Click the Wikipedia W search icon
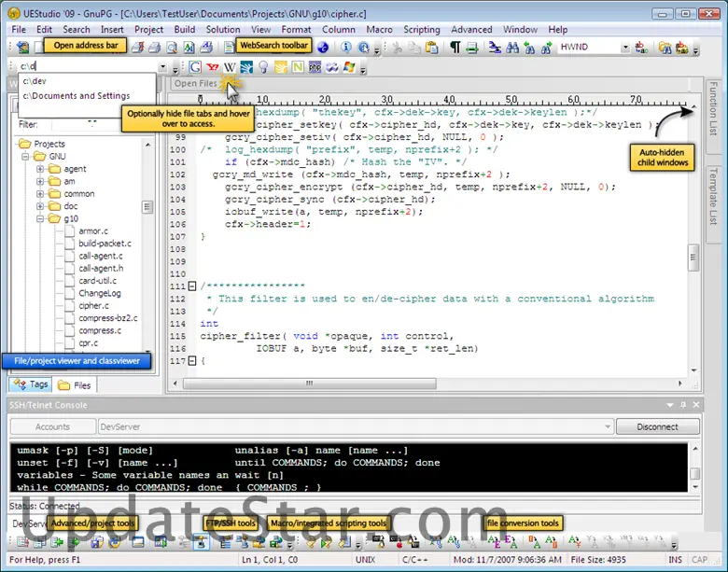The width and height of the screenshot is (728, 572). [x=230, y=67]
